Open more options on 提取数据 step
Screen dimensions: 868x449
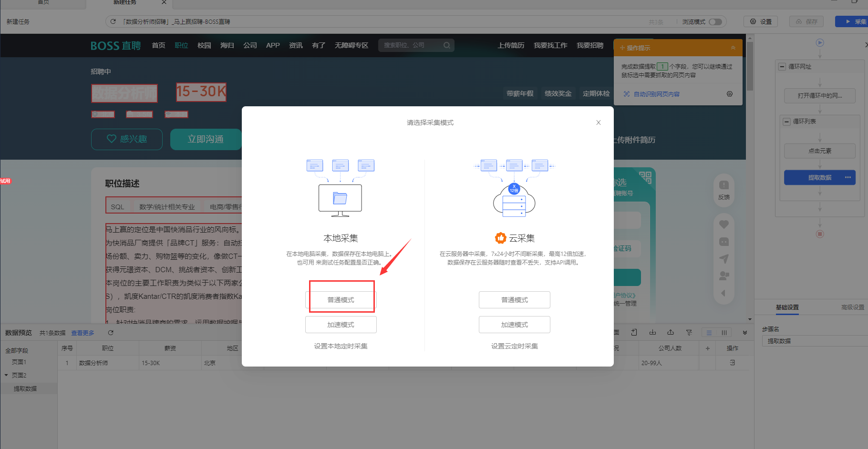848,177
